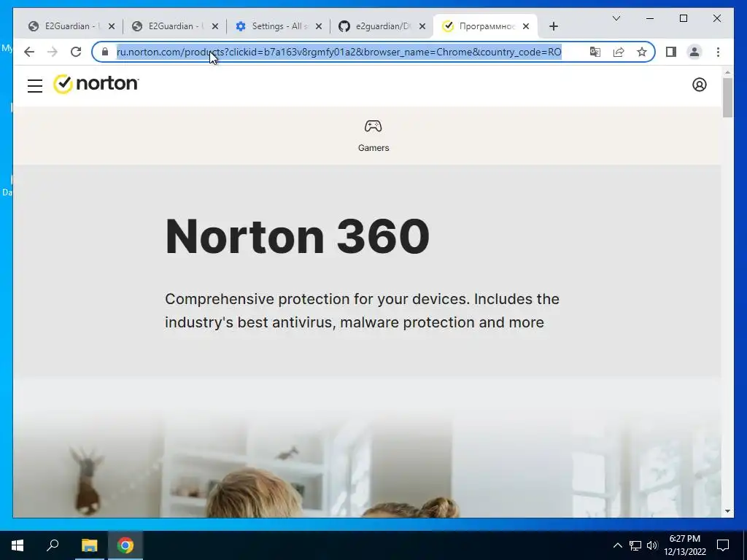
Task: Reload the current page
Action: coord(76,52)
